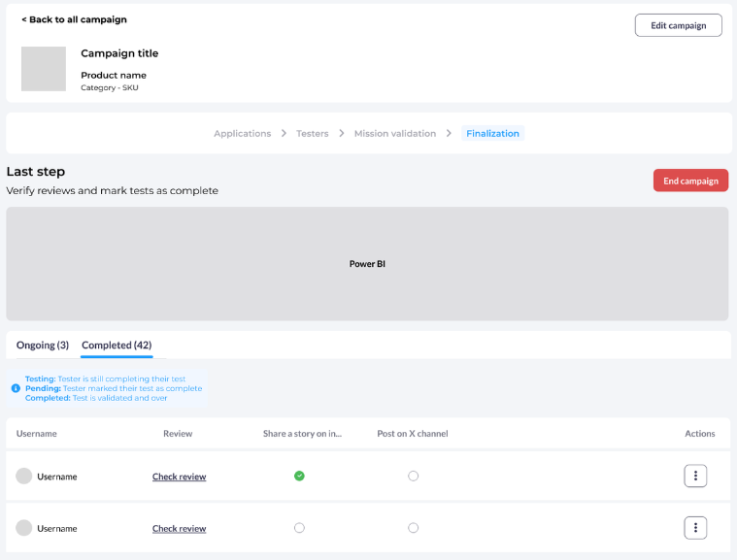Open Check review link in first row

tap(179, 477)
